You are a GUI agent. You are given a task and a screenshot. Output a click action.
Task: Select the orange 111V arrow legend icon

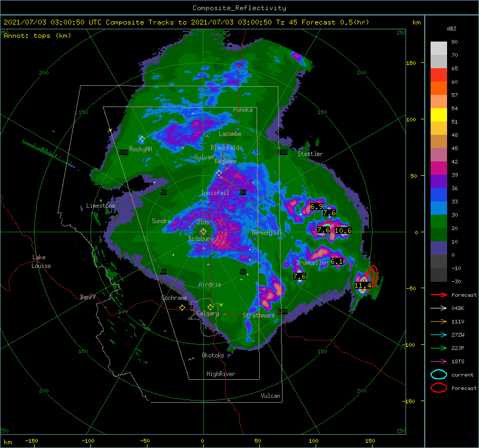tap(439, 321)
